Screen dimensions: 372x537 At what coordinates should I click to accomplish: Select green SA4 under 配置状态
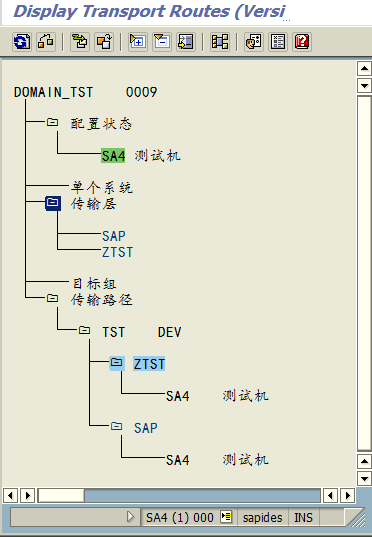pos(113,156)
